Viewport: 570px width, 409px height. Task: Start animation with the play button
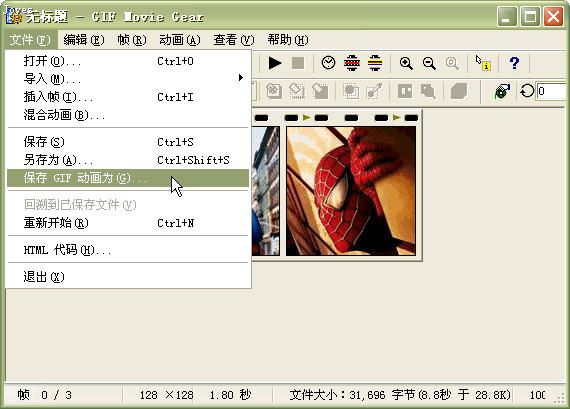[x=275, y=63]
